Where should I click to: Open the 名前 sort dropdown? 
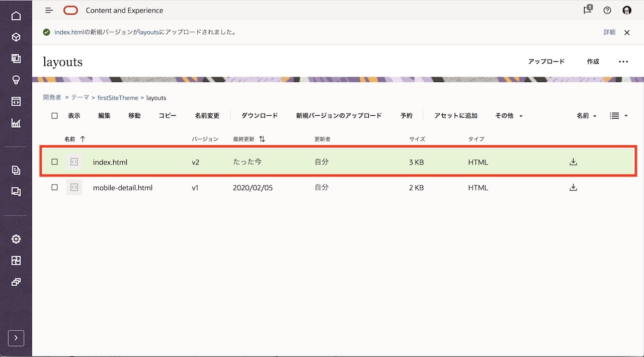point(586,116)
